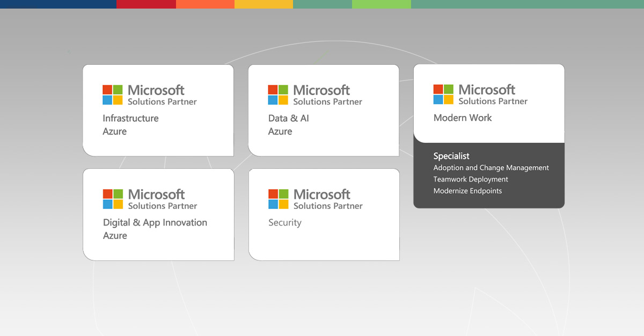Collapse the Data & AI Azure badge card

point(323,110)
